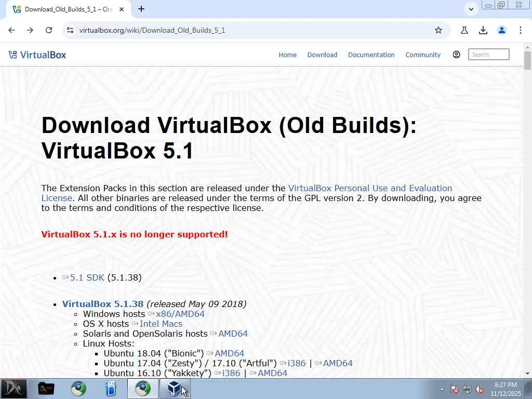The width and height of the screenshot is (532, 399).
Task: Bookmark this page with the star icon
Action: (x=438, y=30)
